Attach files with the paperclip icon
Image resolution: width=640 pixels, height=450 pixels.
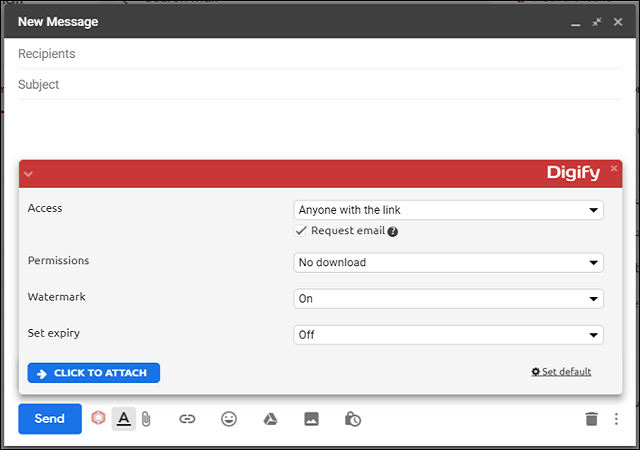146,419
